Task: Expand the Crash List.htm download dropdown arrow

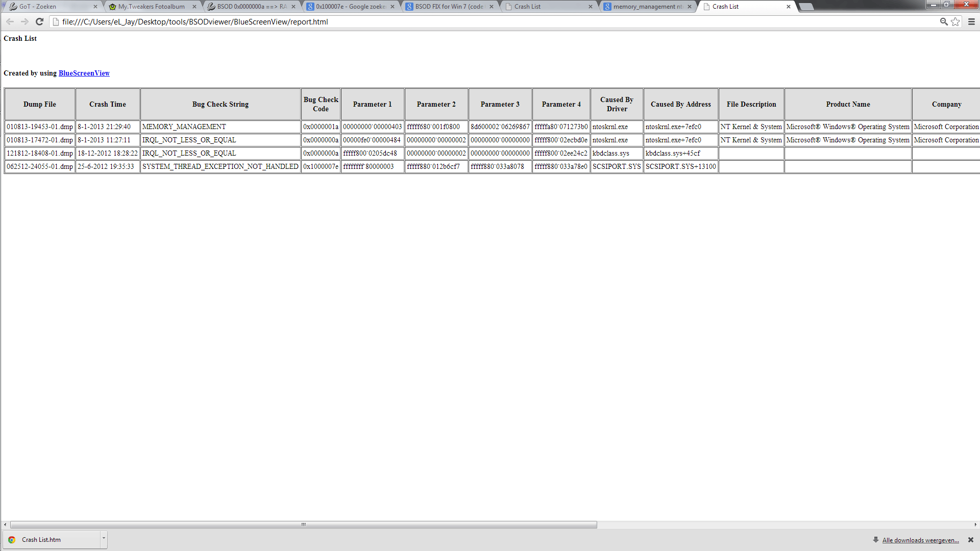Action: pyautogui.click(x=104, y=538)
